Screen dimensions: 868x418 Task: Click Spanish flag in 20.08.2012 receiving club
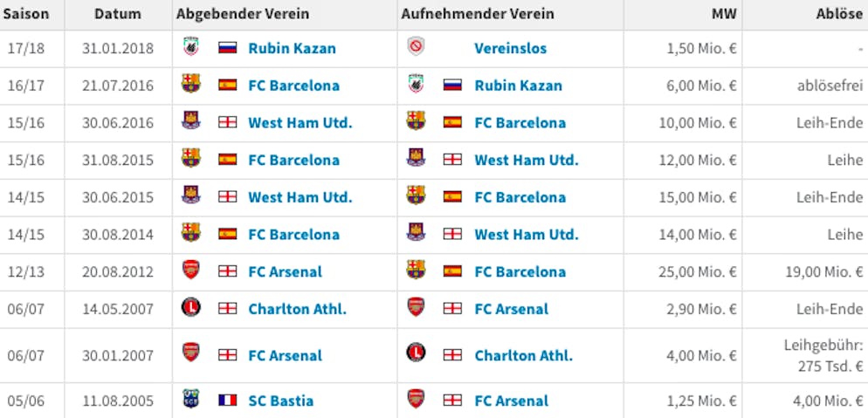(452, 271)
